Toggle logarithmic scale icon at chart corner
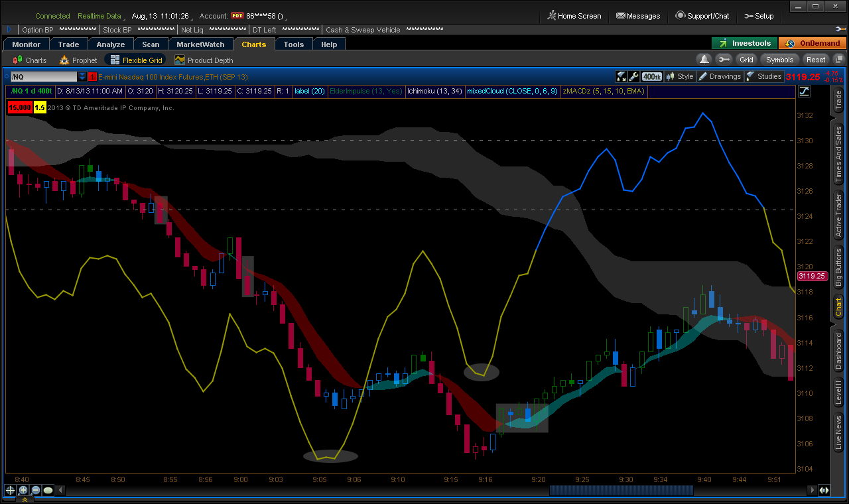This screenshot has height=504, width=849. pos(805,92)
